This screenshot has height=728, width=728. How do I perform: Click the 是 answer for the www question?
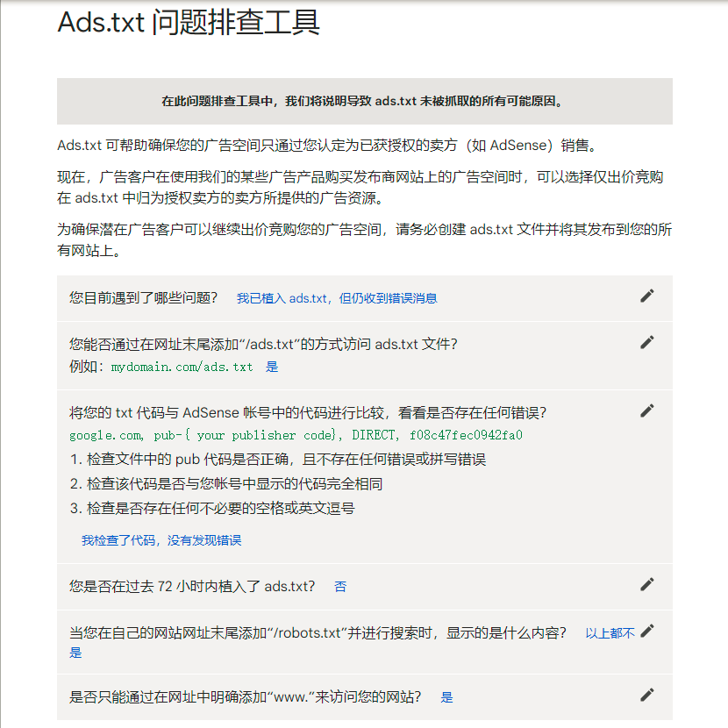[x=447, y=696]
